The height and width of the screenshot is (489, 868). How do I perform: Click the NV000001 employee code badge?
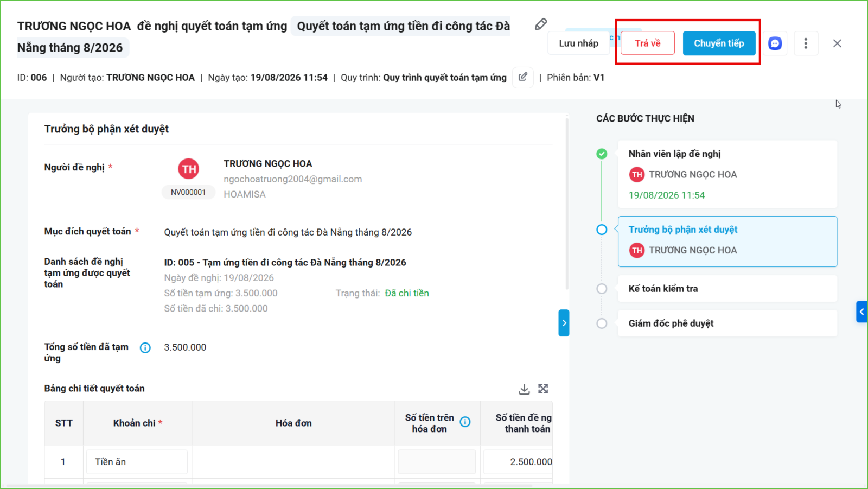tap(188, 193)
